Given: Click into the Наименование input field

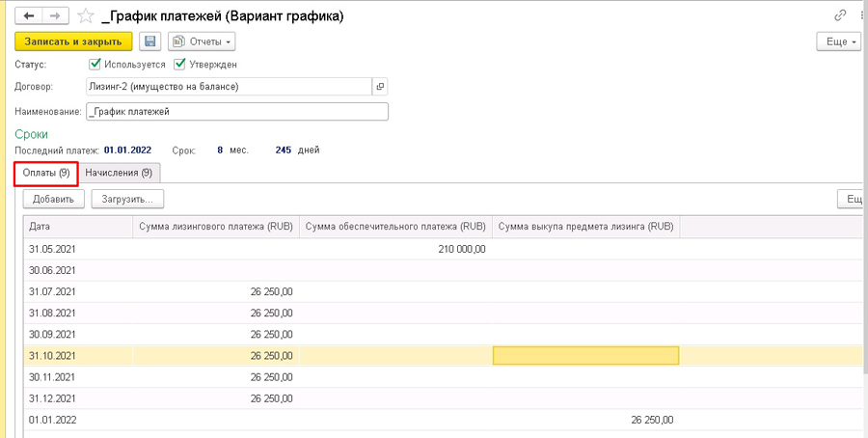Looking at the screenshot, I should coord(237,111).
